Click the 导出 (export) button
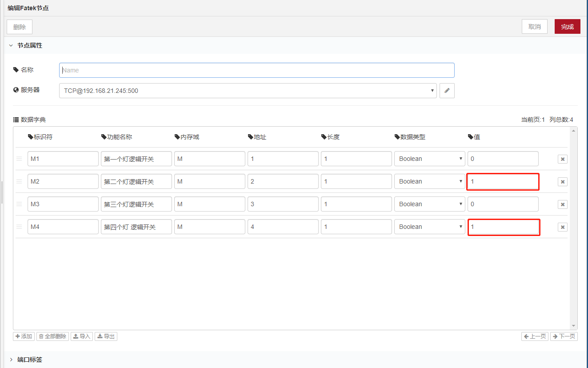The height and width of the screenshot is (368, 588). pyautogui.click(x=106, y=336)
